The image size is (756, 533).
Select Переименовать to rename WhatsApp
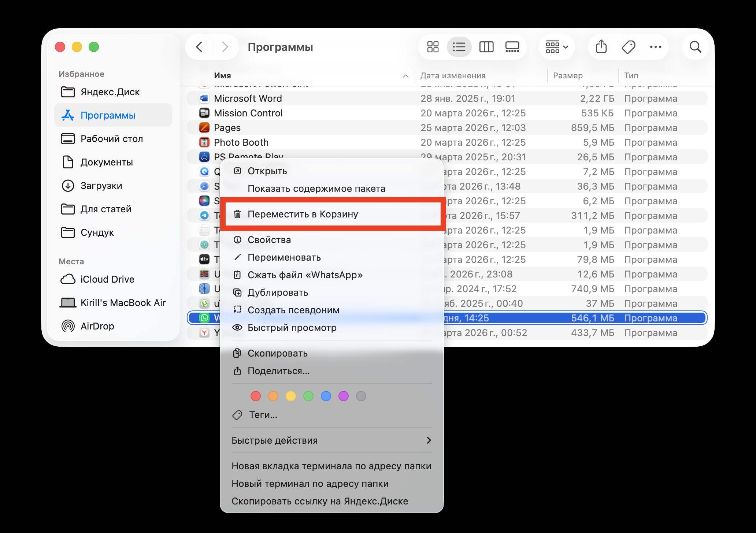pos(284,257)
